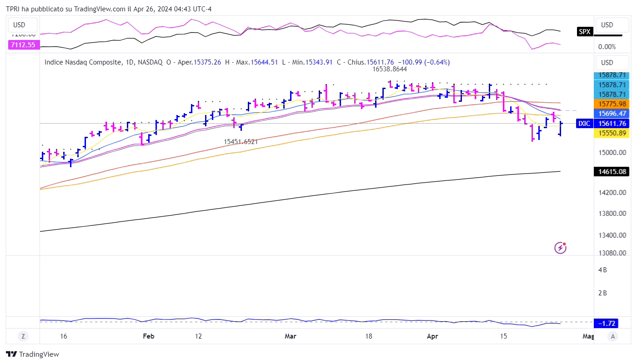Viewport: 637px width, 364px height.
Task: Click the black SPX symbol tag
Action: pos(584,31)
